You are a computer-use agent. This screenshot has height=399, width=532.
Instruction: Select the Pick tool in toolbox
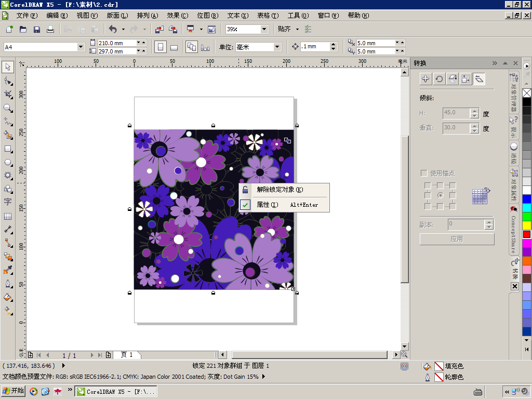click(x=8, y=67)
